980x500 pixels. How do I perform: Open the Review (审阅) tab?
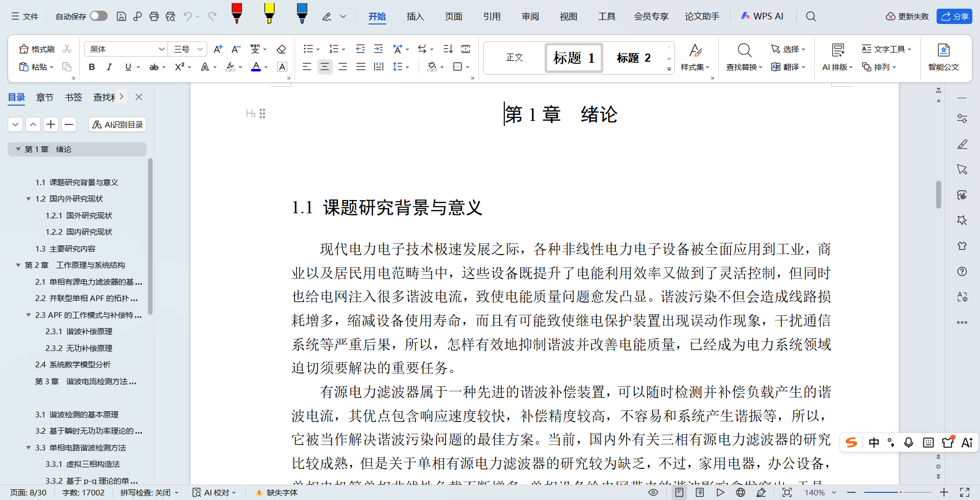530,16
